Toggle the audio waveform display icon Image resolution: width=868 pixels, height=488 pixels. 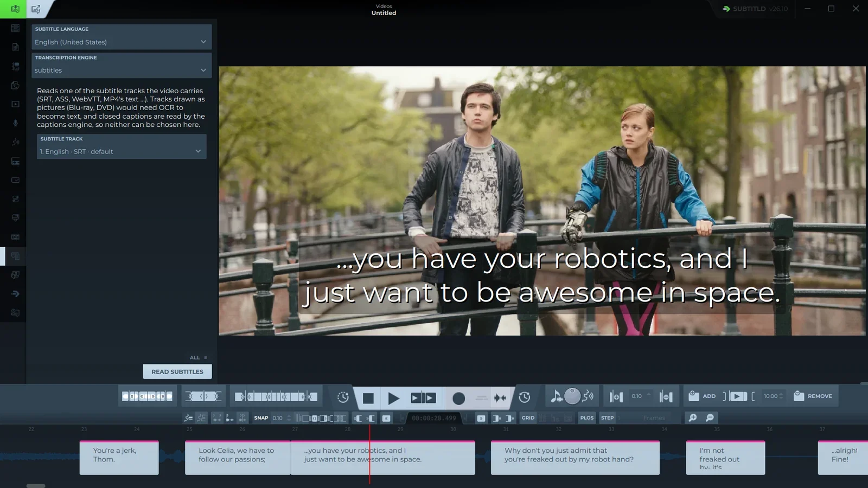(x=500, y=398)
